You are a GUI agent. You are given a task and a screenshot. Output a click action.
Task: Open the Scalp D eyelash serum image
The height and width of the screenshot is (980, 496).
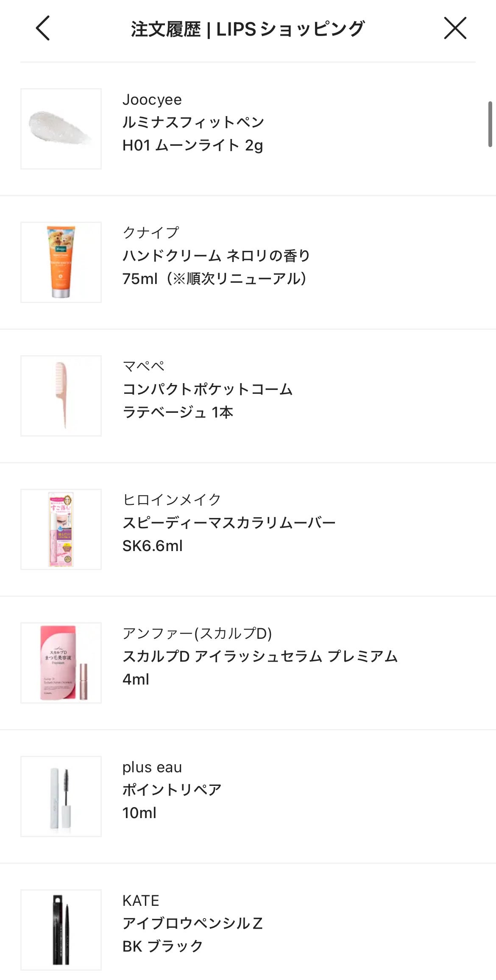click(x=61, y=663)
